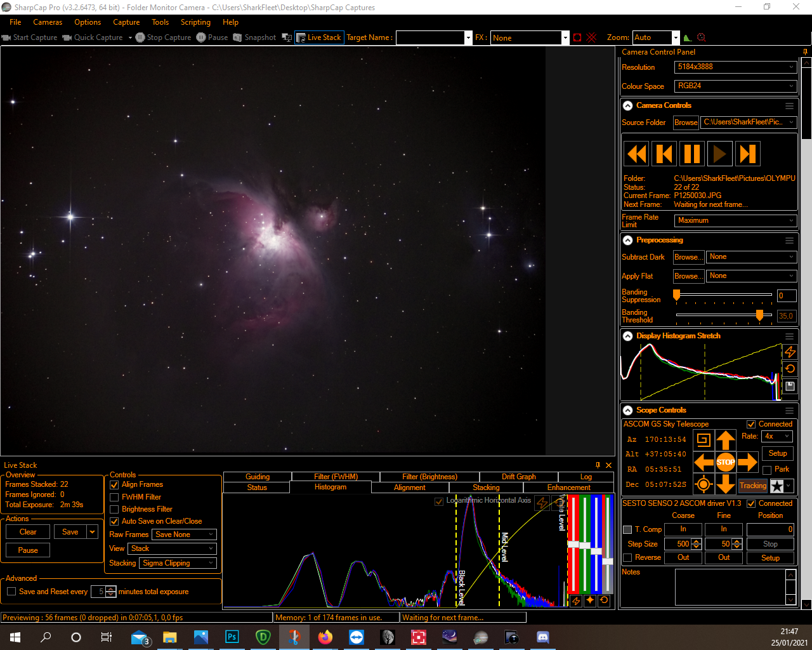Open Firefox from the taskbar
This screenshot has height=650, width=812.
[x=325, y=637]
